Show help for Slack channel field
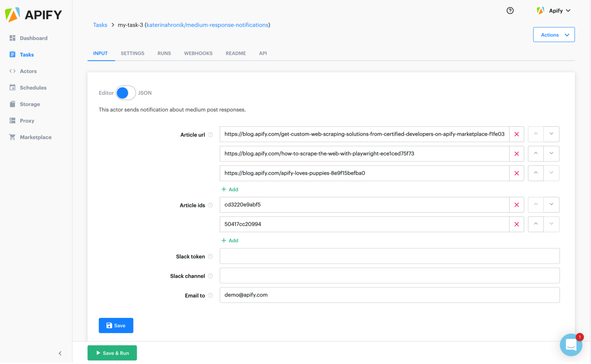591x364 pixels. point(210,276)
